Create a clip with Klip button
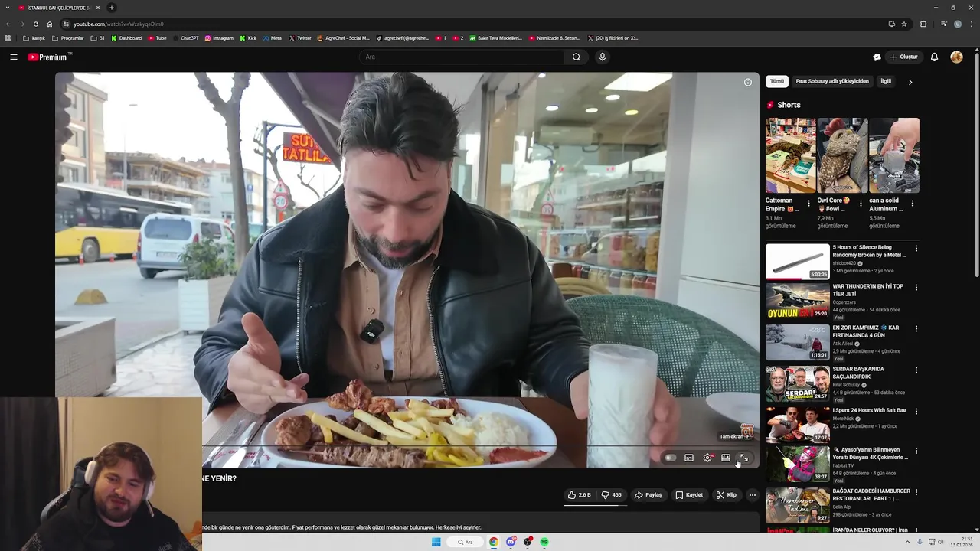The width and height of the screenshot is (980, 551). [x=726, y=495]
